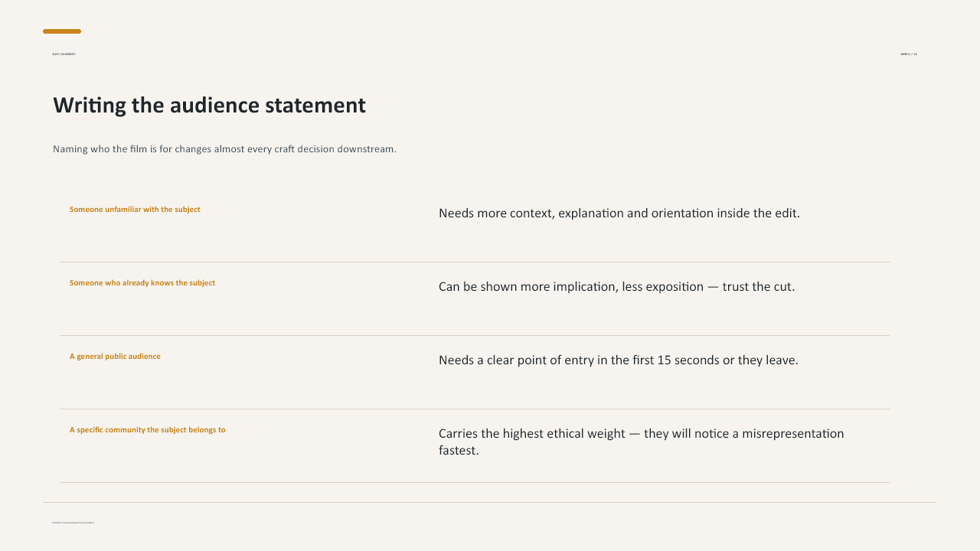Image resolution: width=980 pixels, height=551 pixels.
Task: Click the label "Someone unfamiliar with the subject"
Action: (135, 210)
